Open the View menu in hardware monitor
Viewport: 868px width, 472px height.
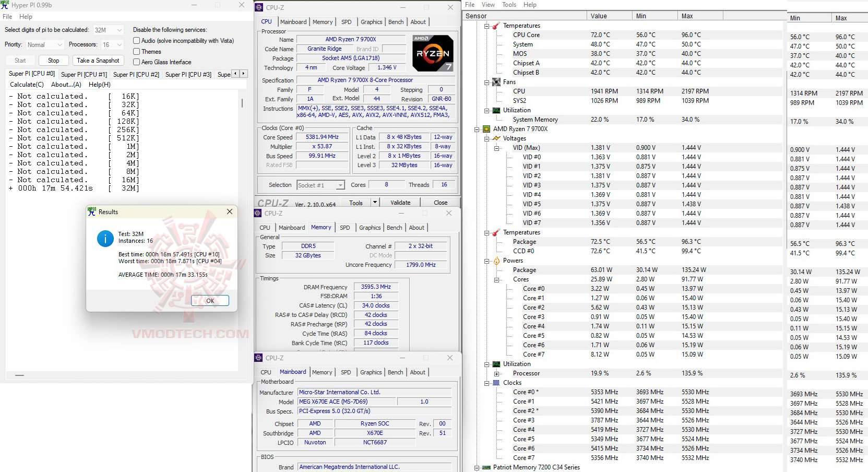click(x=488, y=5)
